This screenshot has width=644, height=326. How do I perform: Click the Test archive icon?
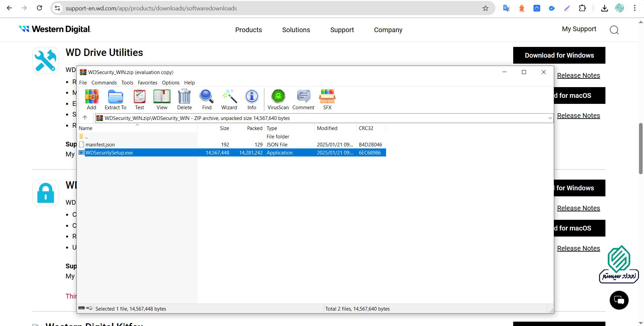140,100
